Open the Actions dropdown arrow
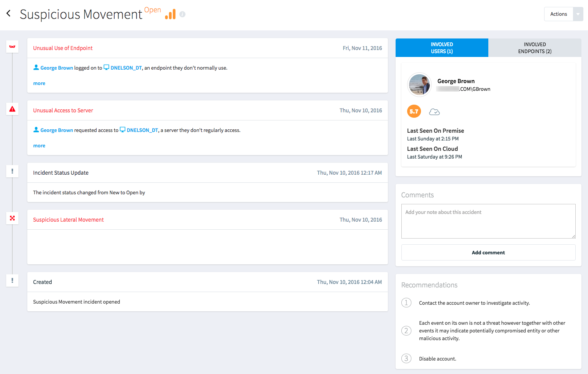The height and width of the screenshot is (374, 588). (x=578, y=14)
